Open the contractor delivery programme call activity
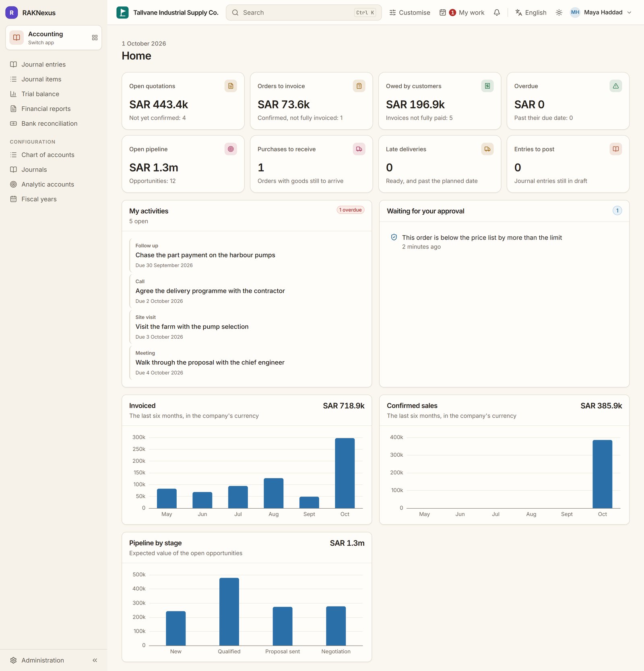The width and height of the screenshot is (644, 671). click(247, 291)
